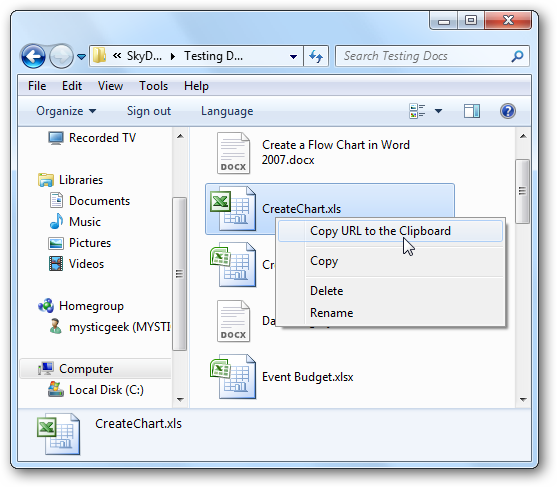Click the Sign out button
Viewport: 557px width, 487px height.
(x=149, y=111)
